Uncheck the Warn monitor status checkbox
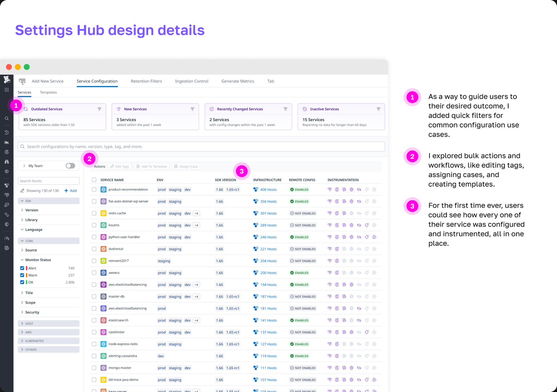This screenshot has height=392, width=557. click(x=22, y=275)
